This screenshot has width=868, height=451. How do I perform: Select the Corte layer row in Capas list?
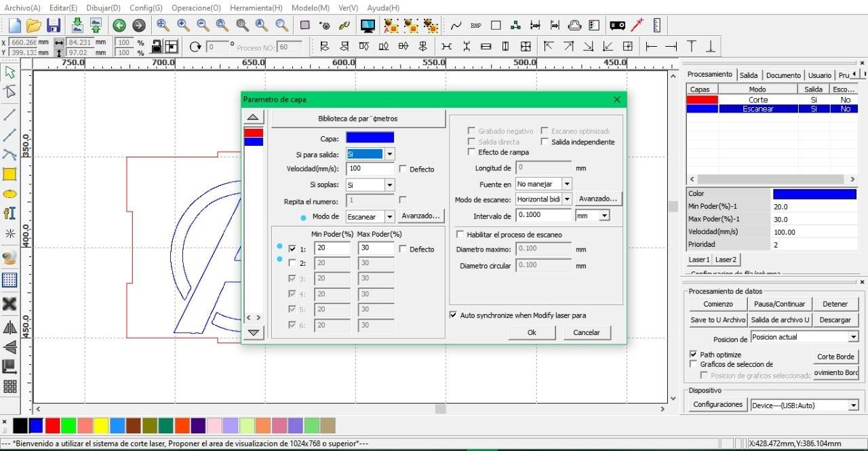click(772, 100)
